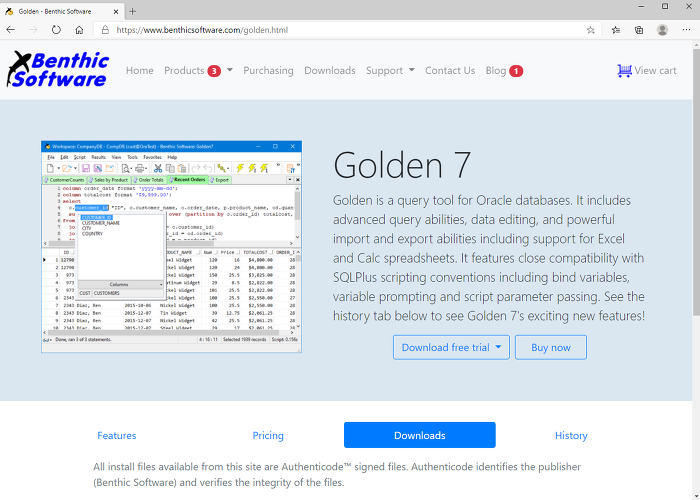Open the user profile avatar
This screenshot has height=500, width=700.
point(662,30)
